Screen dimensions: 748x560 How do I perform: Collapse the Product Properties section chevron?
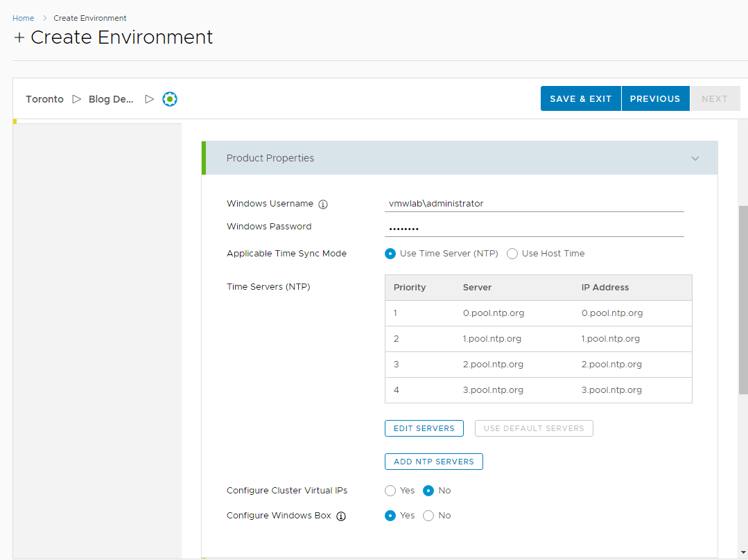pos(695,159)
